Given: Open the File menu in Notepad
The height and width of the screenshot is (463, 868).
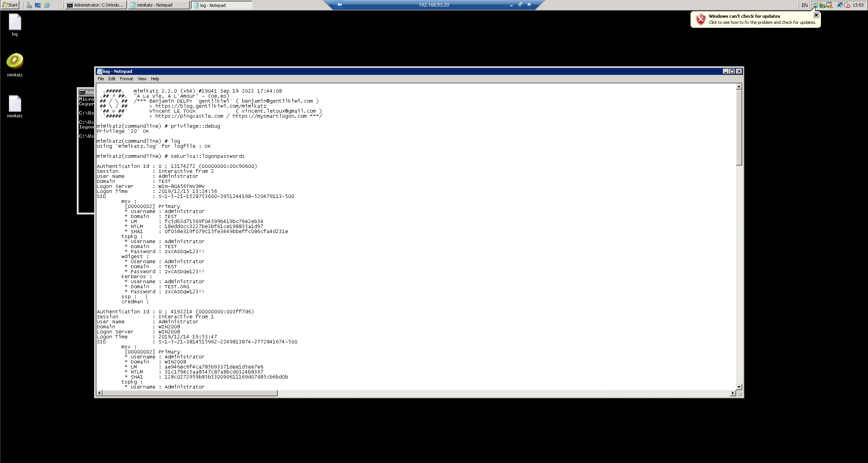Looking at the screenshot, I should coord(101,79).
